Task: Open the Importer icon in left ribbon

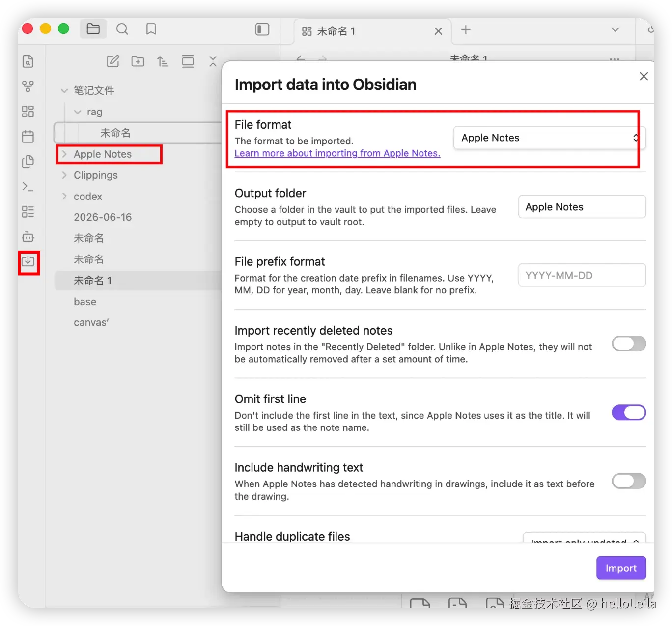Action: coord(28,261)
